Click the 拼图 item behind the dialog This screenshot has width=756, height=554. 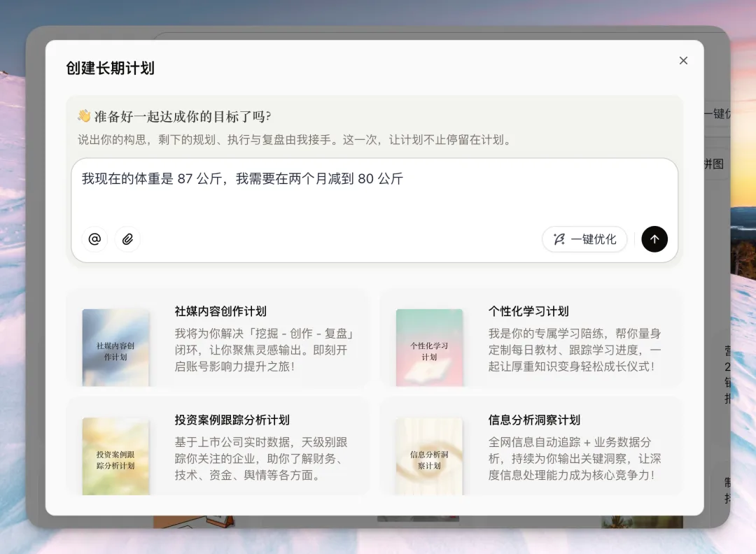click(714, 164)
